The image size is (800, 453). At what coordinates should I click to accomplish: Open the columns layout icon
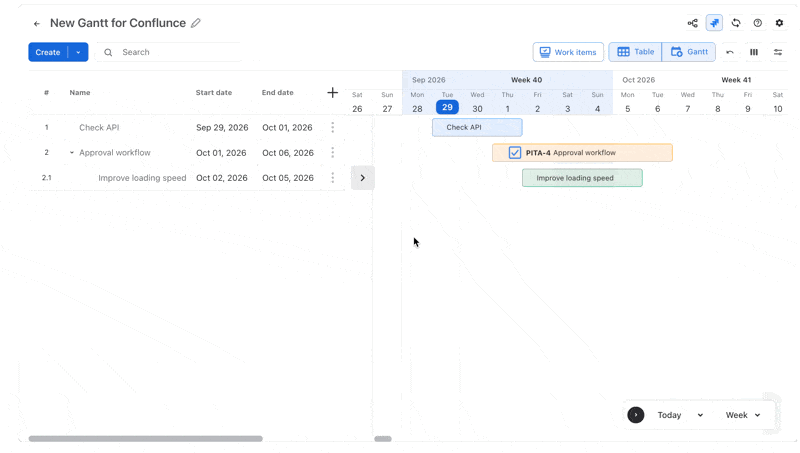tap(754, 52)
